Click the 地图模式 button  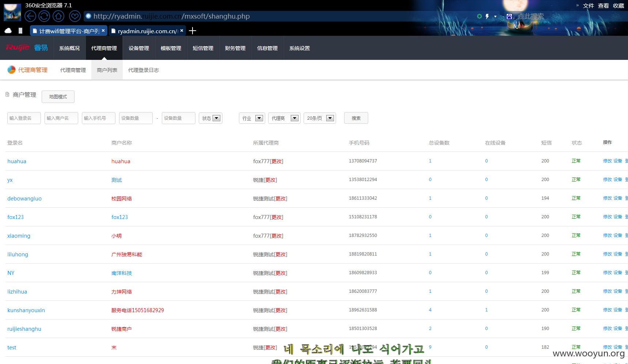58,97
